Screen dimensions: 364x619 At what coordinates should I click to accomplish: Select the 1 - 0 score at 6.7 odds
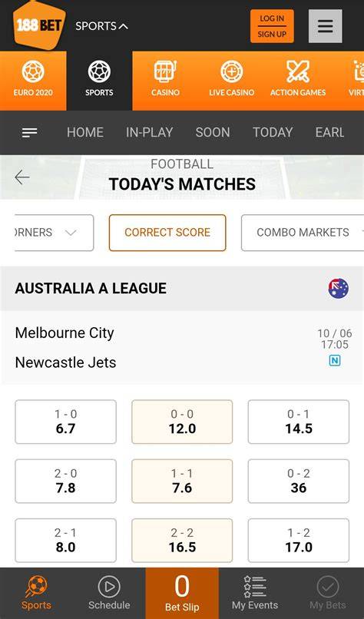(x=65, y=422)
